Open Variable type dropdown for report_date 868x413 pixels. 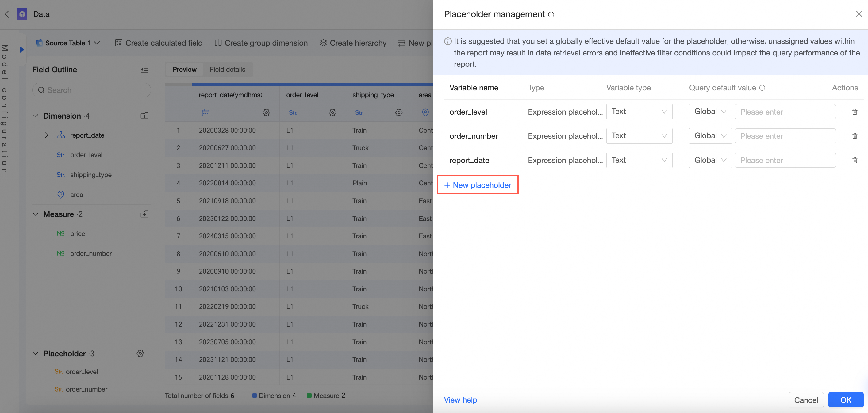tap(639, 160)
